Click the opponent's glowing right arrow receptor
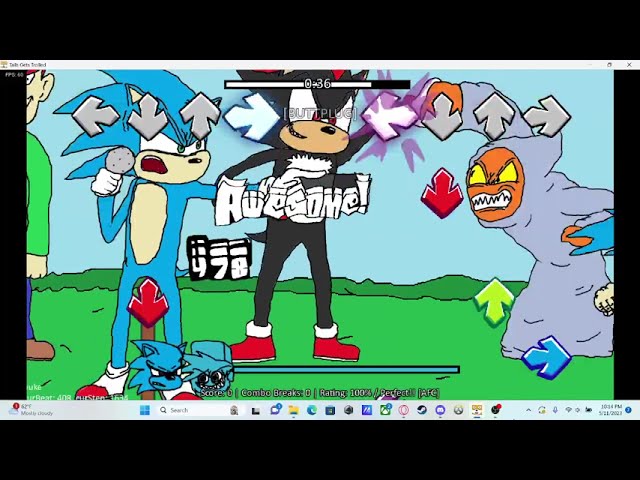Screen dimensions: 640x480 [x=252, y=116]
